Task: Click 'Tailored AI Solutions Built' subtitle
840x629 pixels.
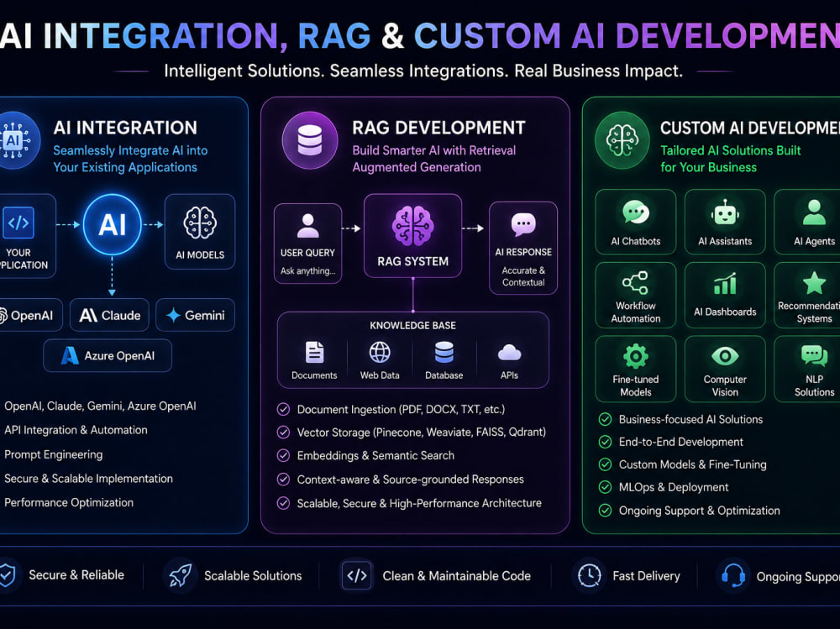Action: tap(730, 150)
